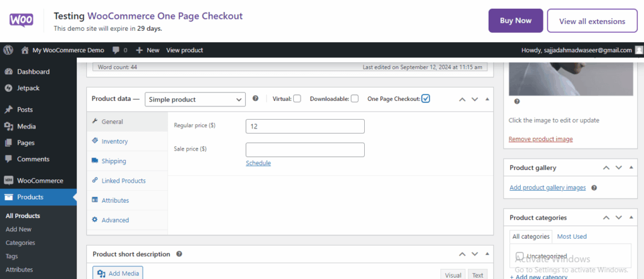This screenshot has height=279, width=644.
Task: Uncheck the One Page Checkout checkbox
Action: 426,99
